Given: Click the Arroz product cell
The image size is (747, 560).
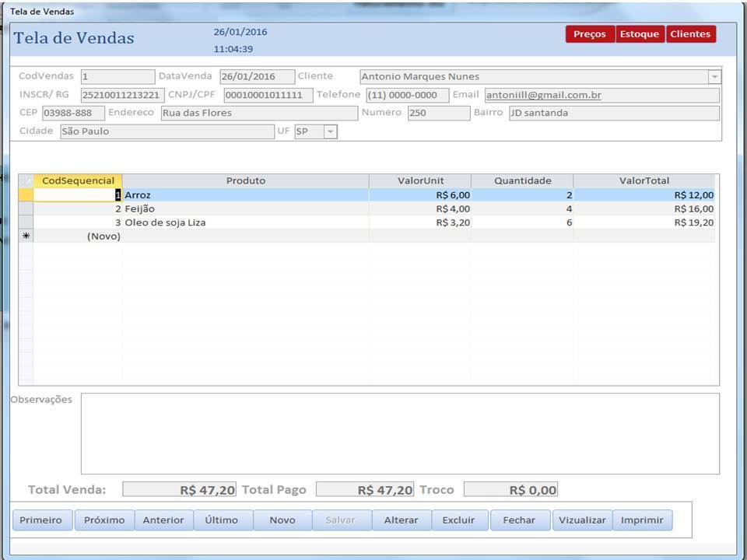Looking at the screenshot, I should 245,194.
